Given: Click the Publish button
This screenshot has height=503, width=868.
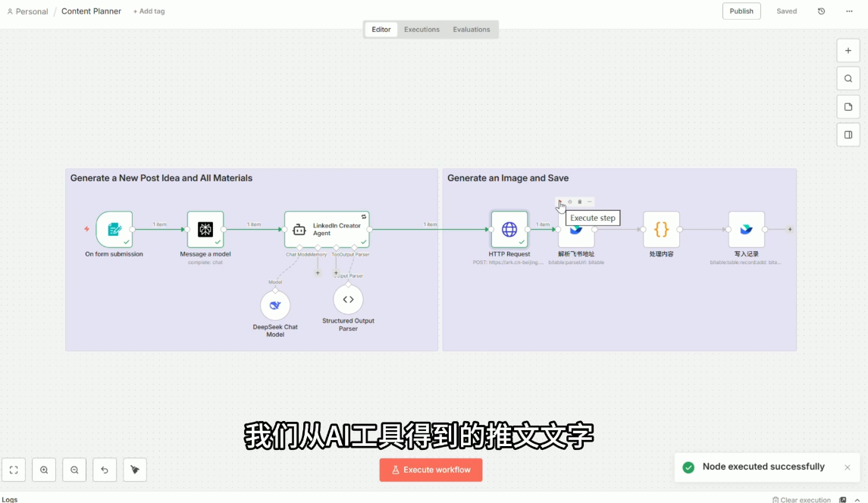Looking at the screenshot, I should (x=741, y=11).
